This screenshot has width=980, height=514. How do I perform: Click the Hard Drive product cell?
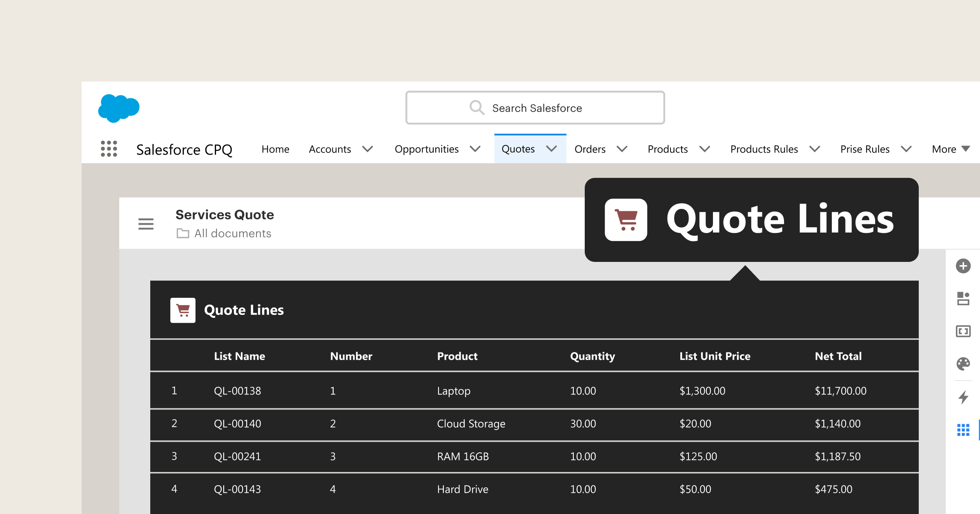coord(463,489)
